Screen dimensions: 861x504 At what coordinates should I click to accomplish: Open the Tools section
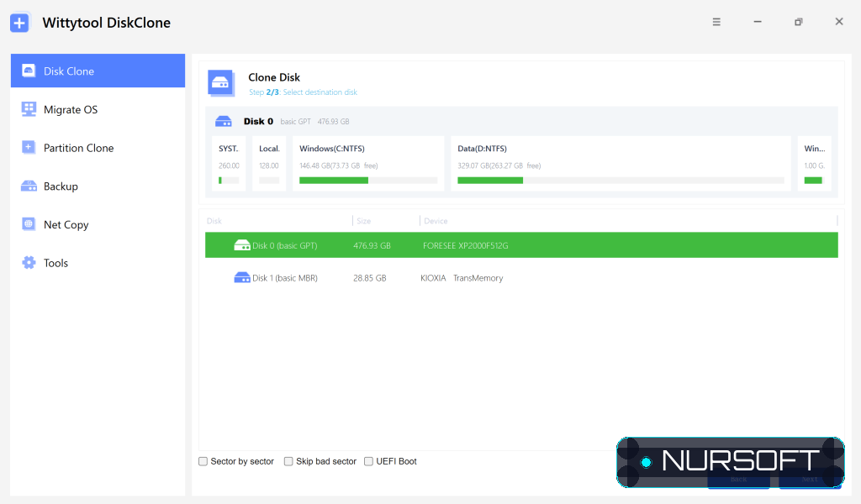98,263
